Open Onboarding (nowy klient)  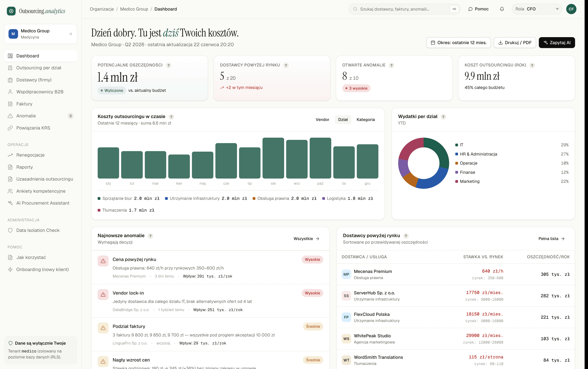41,270
